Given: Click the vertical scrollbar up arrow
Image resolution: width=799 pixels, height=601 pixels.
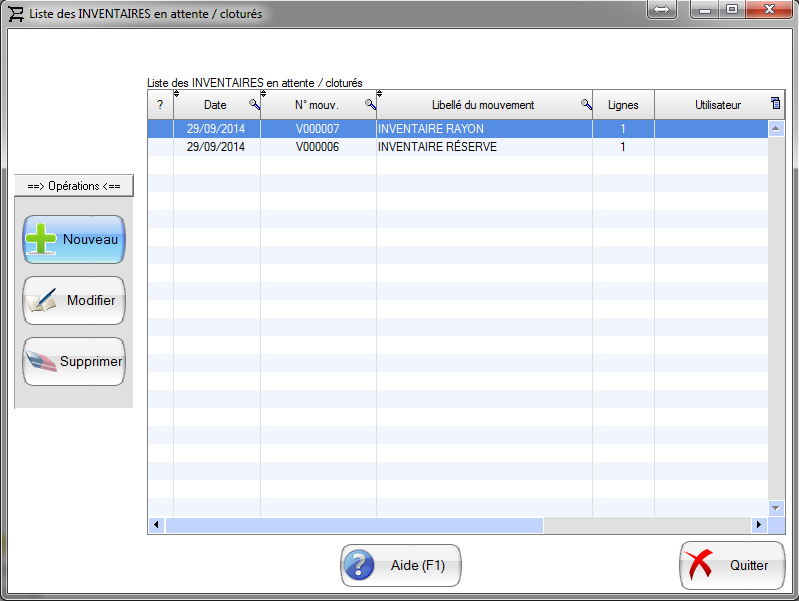Looking at the screenshot, I should (x=776, y=128).
